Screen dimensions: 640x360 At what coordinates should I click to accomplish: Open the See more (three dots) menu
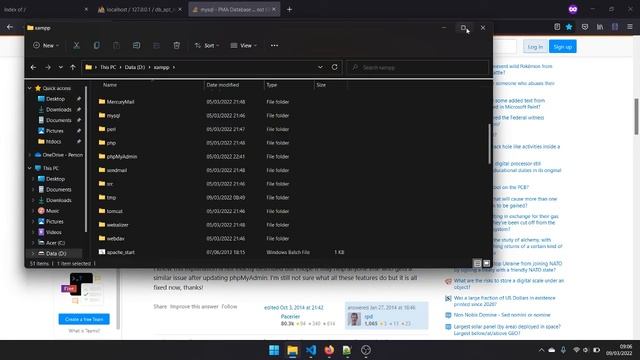(x=274, y=45)
